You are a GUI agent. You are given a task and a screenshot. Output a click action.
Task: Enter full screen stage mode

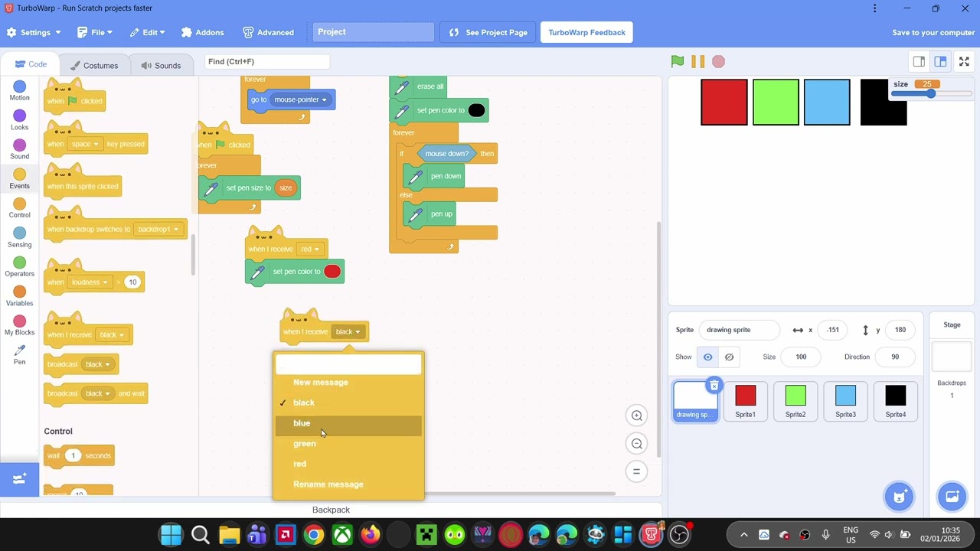pos(964,61)
